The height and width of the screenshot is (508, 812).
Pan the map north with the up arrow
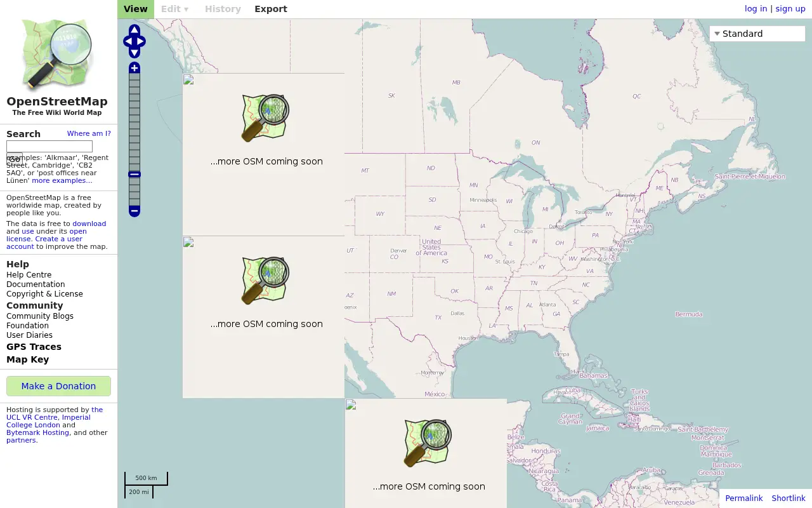[x=134, y=30]
